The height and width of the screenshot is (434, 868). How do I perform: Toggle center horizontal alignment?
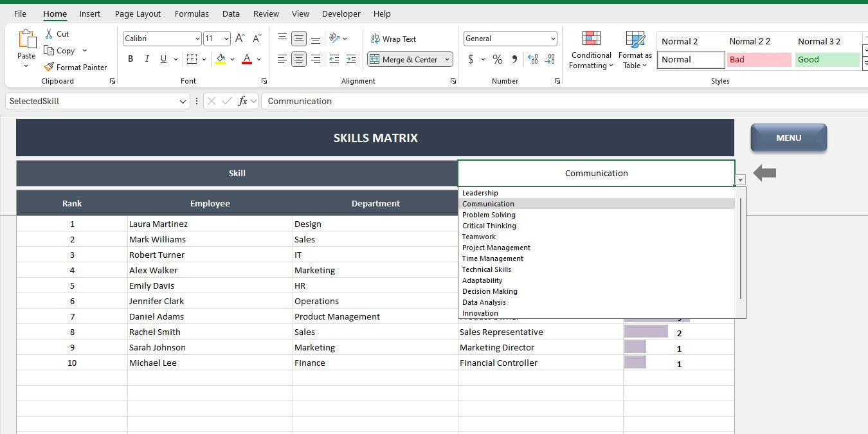pos(299,59)
